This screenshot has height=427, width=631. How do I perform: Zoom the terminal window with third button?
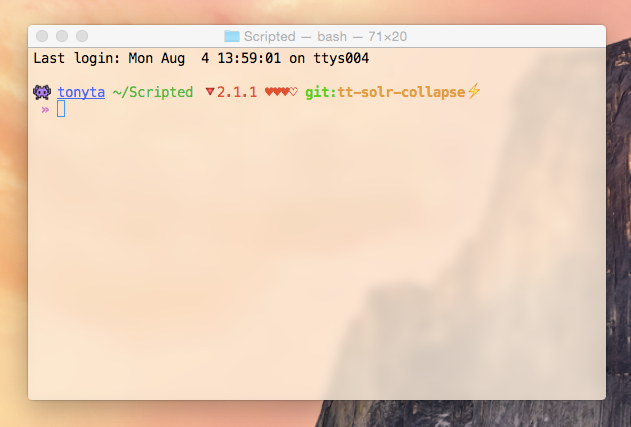(82, 36)
